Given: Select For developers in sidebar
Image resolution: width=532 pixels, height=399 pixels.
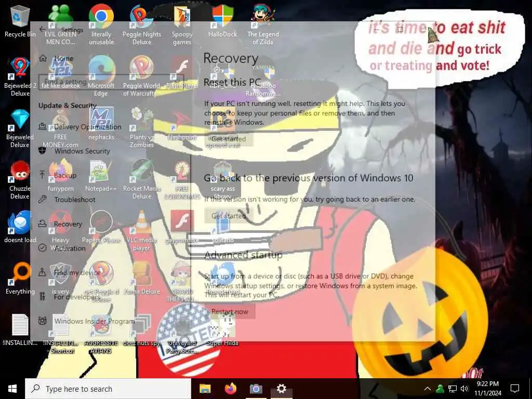Looking at the screenshot, I should (70, 297).
